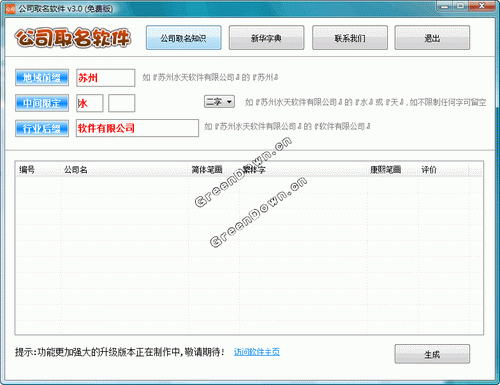Viewport: 500px width, 385px height.
Task: Click the 退出 exit button
Action: (x=432, y=38)
